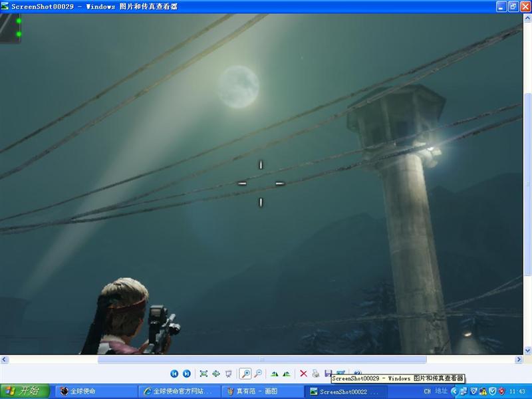Click the CH language indicator
The image size is (532, 399).
pyautogui.click(x=427, y=391)
